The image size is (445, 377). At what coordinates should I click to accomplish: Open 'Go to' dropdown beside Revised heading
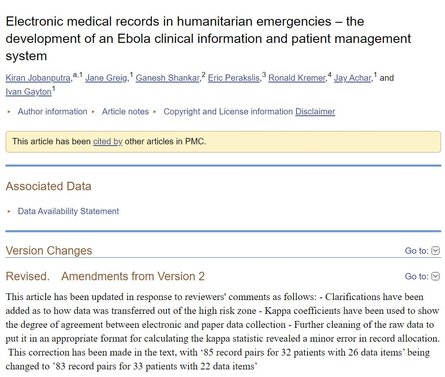coord(422,276)
